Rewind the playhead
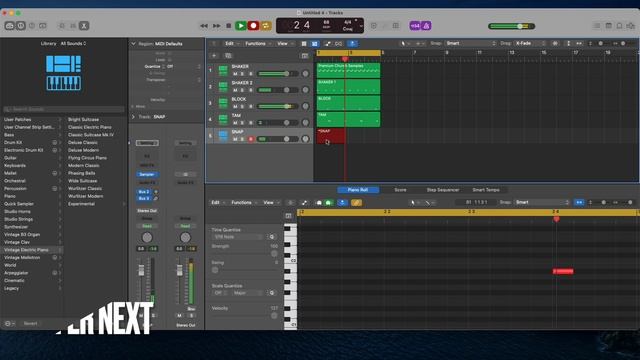The width and height of the screenshot is (640, 360). click(204, 26)
